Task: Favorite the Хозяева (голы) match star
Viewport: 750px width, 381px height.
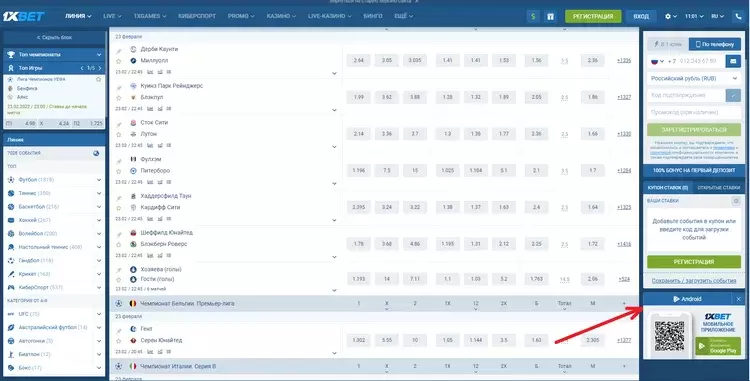Action: point(119,279)
